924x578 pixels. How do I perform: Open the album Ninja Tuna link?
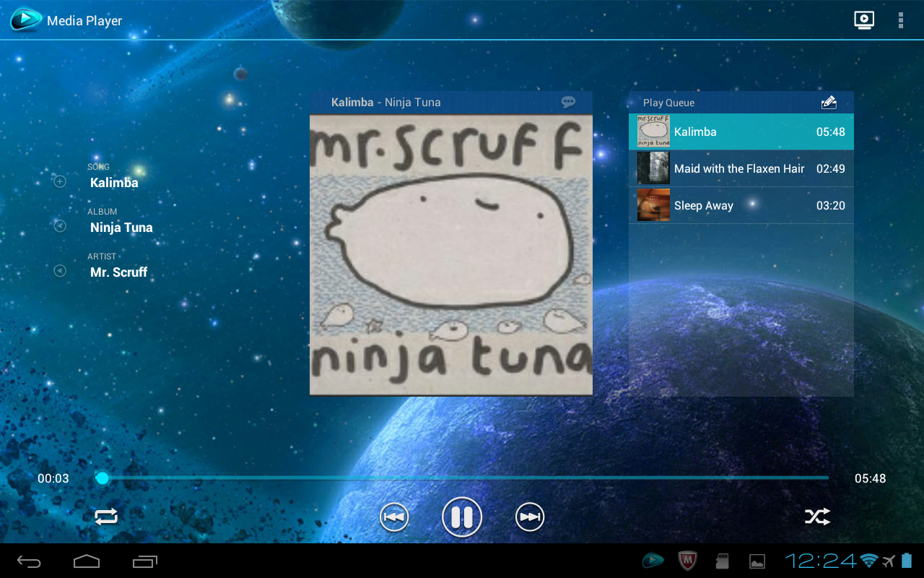(x=121, y=228)
